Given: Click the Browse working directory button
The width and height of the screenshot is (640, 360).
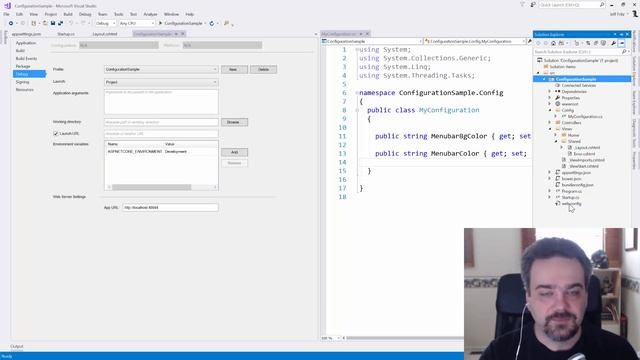Looking at the screenshot, I should pos(234,122).
